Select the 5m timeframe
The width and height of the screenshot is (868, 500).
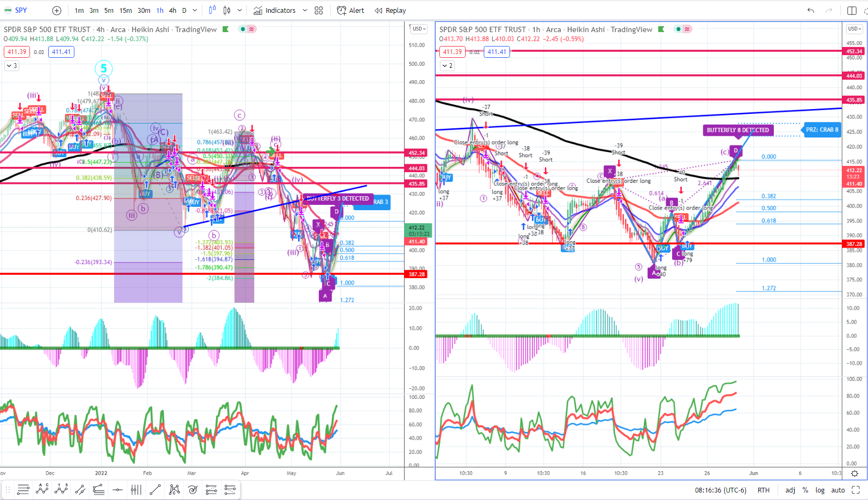109,10
